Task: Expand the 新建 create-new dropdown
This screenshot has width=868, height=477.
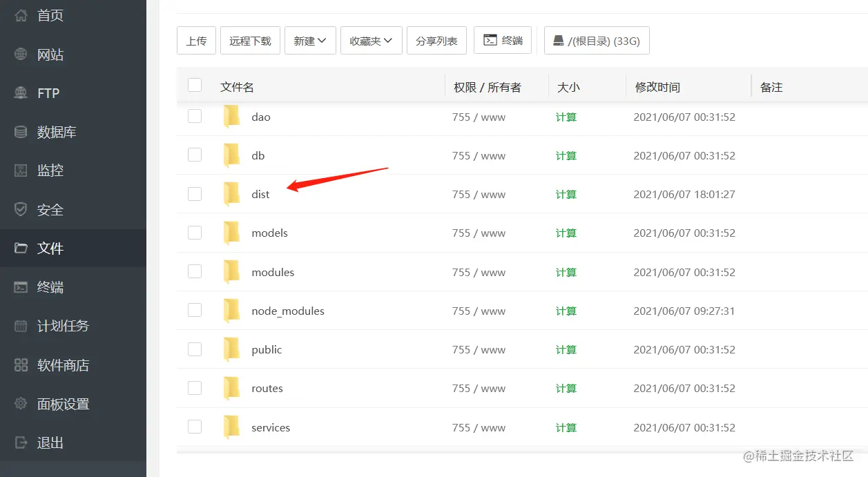Action: tap(310, 40)
